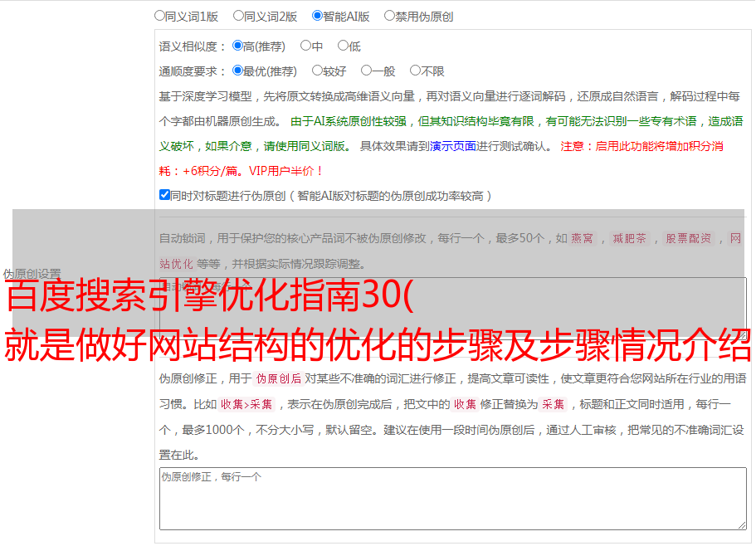
Task: Click the 自动锁词 textarea under the overlay
Action: [x=453, y=309]
